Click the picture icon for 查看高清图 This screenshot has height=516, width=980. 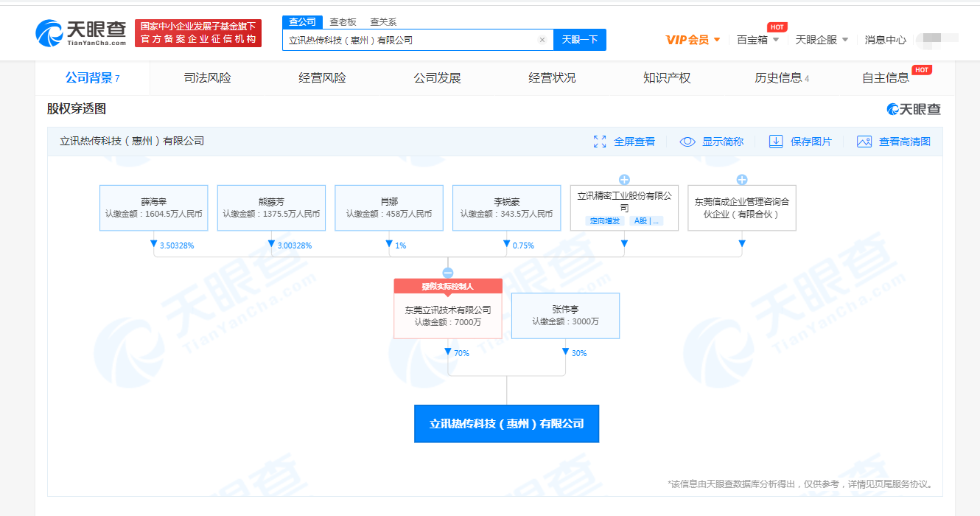pos(864,142)
